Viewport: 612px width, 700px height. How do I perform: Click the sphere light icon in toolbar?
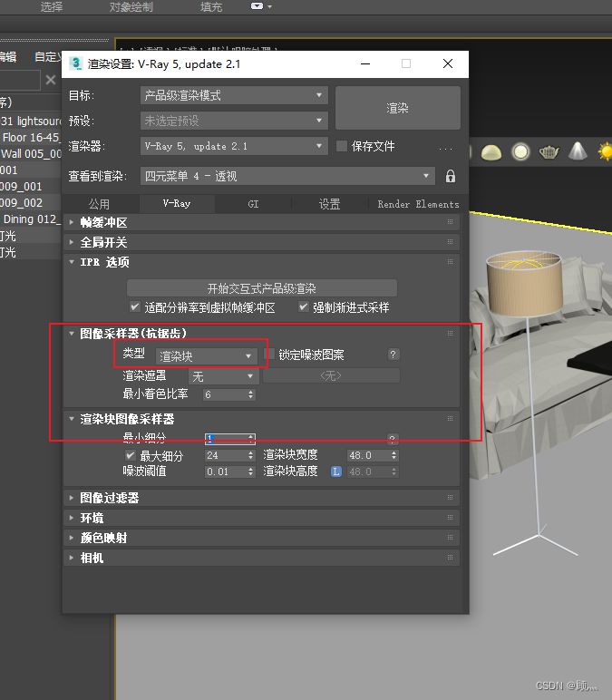520,152
